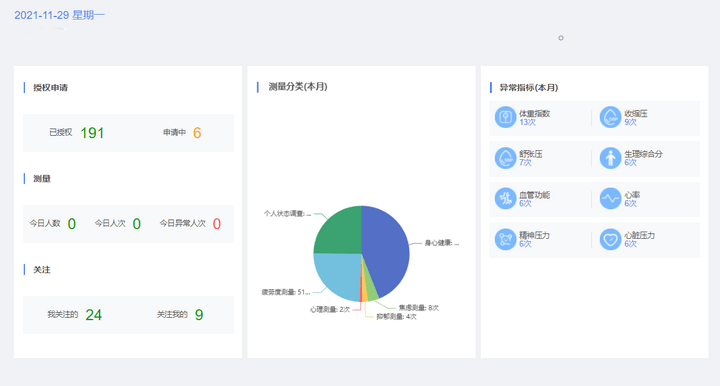720x386 pixels.
Task: Open 今日异常人次 red value 0
Action: [217, 224]
